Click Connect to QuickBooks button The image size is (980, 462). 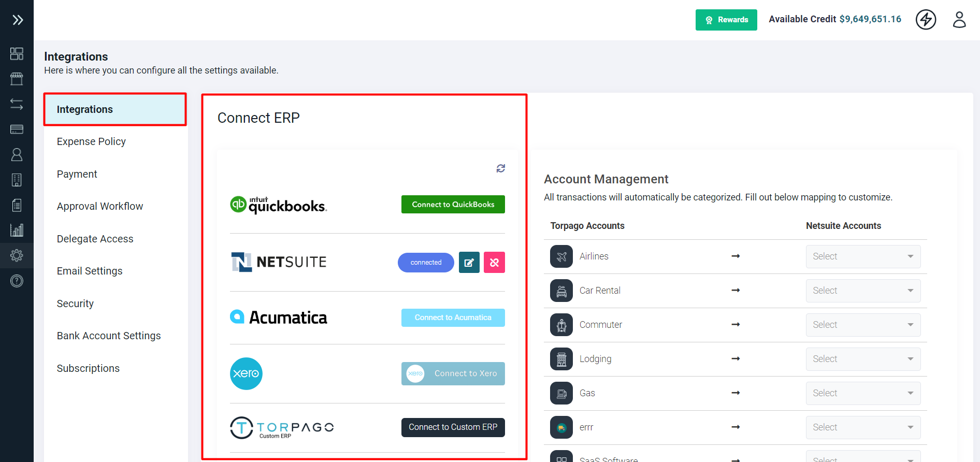tap(453, 205)
